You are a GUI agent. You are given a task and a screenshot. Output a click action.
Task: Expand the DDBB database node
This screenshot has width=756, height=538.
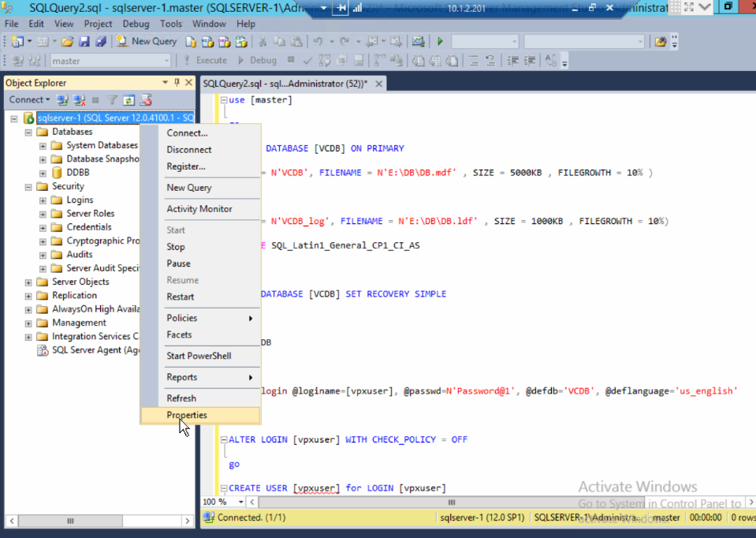(43, 174)
